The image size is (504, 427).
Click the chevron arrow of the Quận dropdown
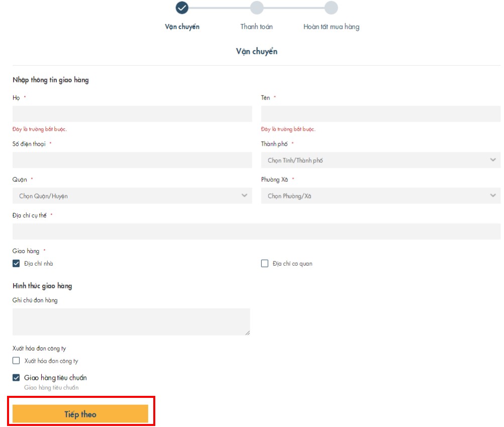click(x=244, y=195)
